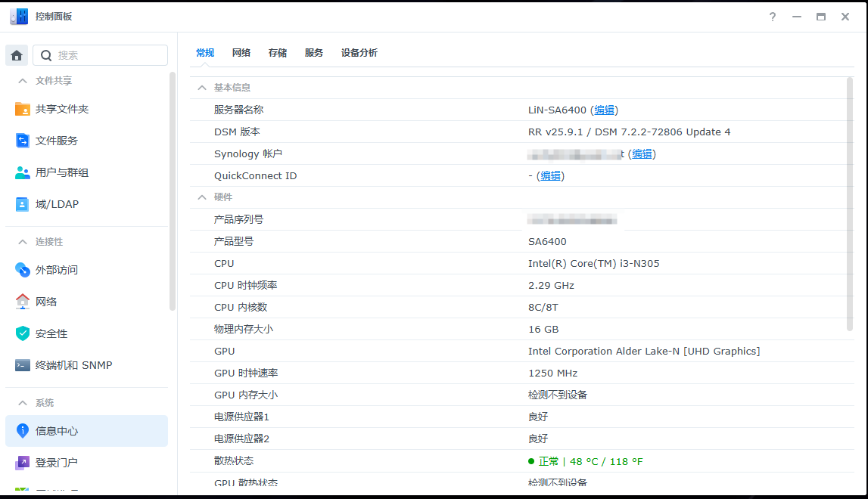
Task: Select the 安全性 security shield icon
Action: (23, 333)
